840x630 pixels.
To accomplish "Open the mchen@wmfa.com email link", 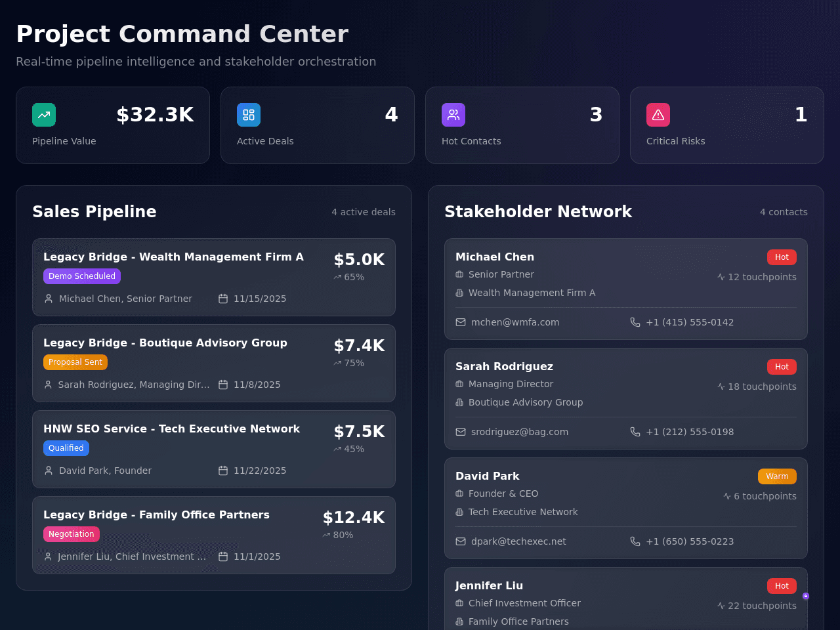I will pos(515,322).
